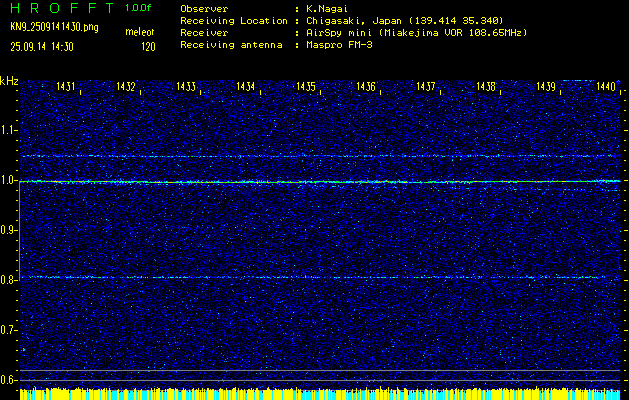Click the 0.6 frequency axis label
Viewport: 629px width, 400px height.
coord(9,380)
